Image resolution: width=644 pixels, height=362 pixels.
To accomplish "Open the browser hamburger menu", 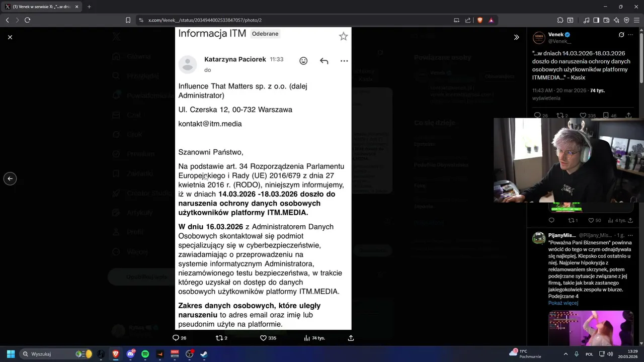I will tap(636, 20).
